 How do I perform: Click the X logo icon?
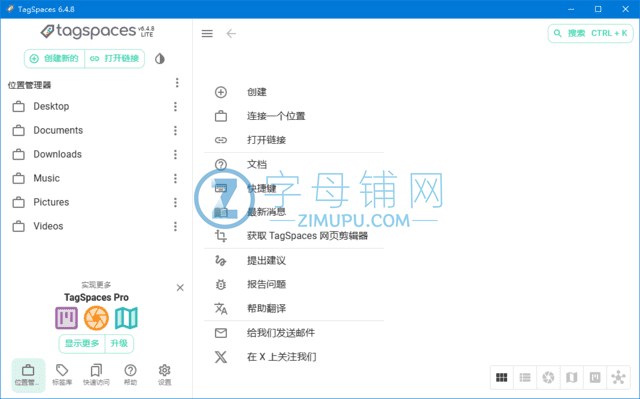221,357
